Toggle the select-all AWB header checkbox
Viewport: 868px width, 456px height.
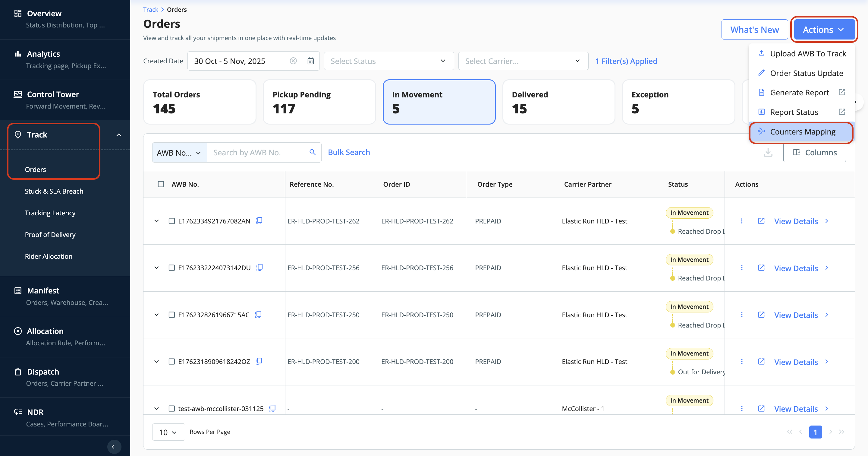tap(161, 184)
